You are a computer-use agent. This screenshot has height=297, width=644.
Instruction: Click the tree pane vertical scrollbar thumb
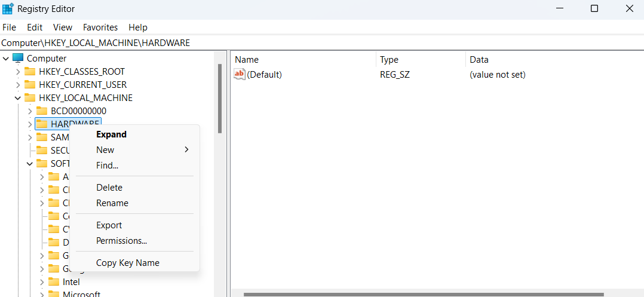click(220, 98)
